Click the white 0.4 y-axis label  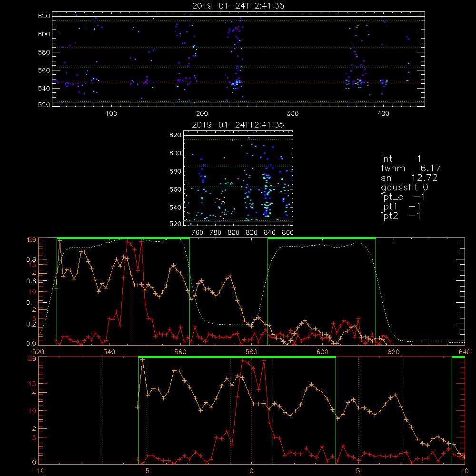[x=31, y=303]
